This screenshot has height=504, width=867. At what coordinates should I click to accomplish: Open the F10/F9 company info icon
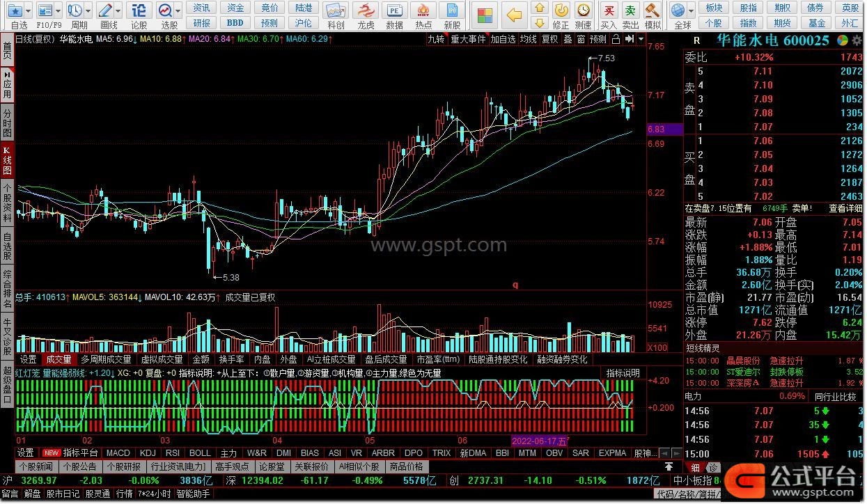(45, 10)
